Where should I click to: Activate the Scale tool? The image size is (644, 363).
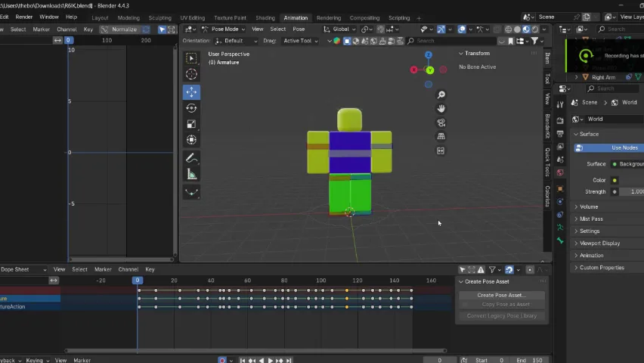[191, 124]
